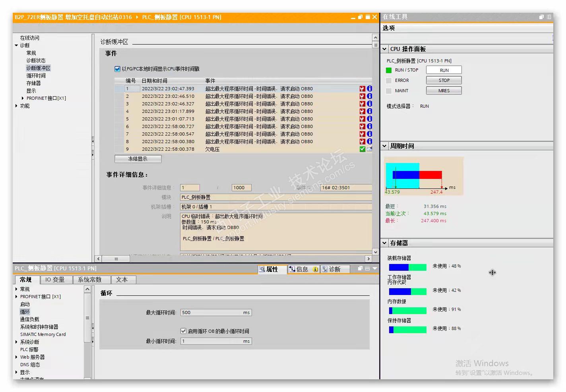Collapse the inspector window with the arrow
The width and height of the screenshot is (566, 392).
coord(374,269)
